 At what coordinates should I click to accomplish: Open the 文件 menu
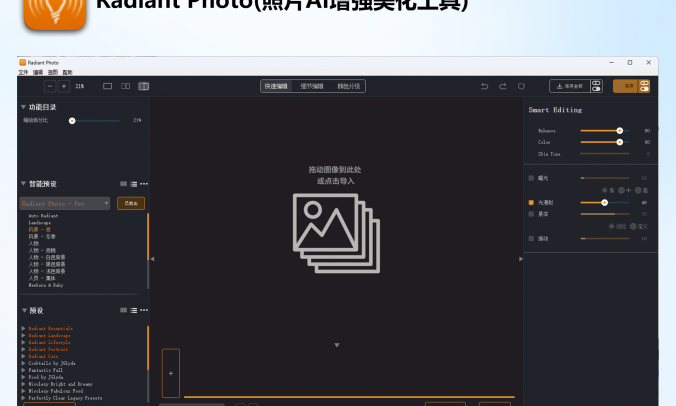click(x=23, y=72)
